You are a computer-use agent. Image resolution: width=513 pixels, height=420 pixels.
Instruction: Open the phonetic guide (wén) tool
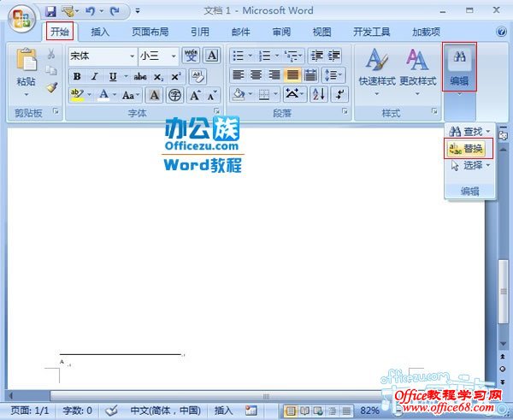point(191,56)
